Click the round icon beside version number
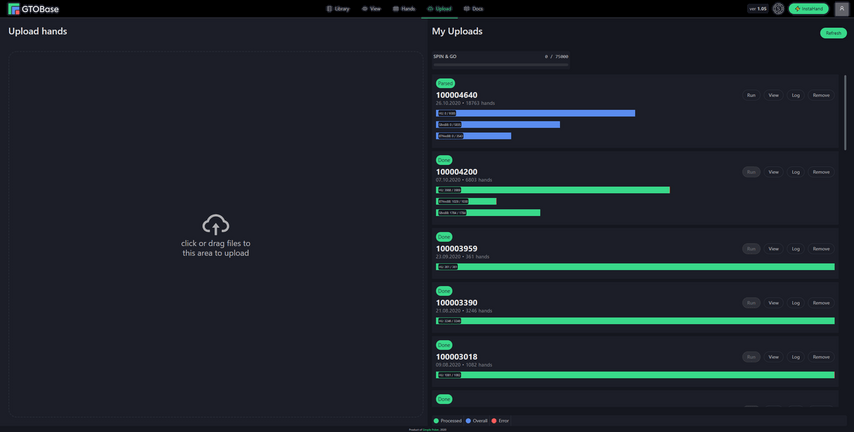 click(778, 9)
